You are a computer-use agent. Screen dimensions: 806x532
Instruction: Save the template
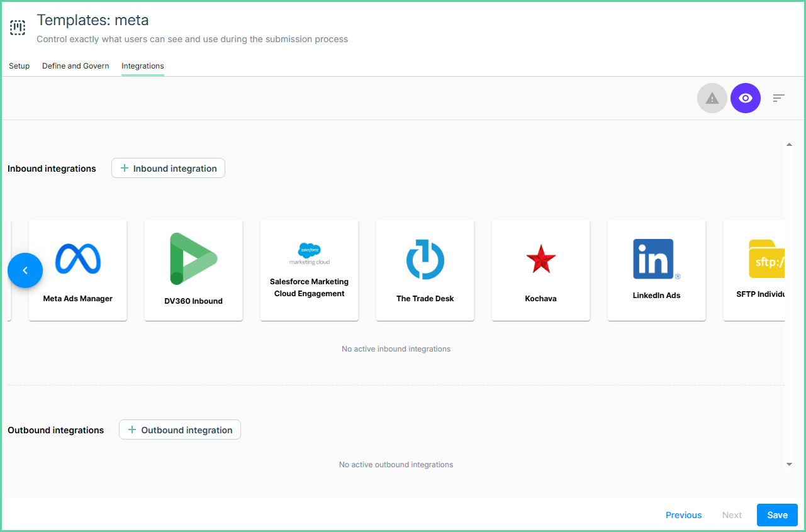pyautogui.click(x=777, y=515)
